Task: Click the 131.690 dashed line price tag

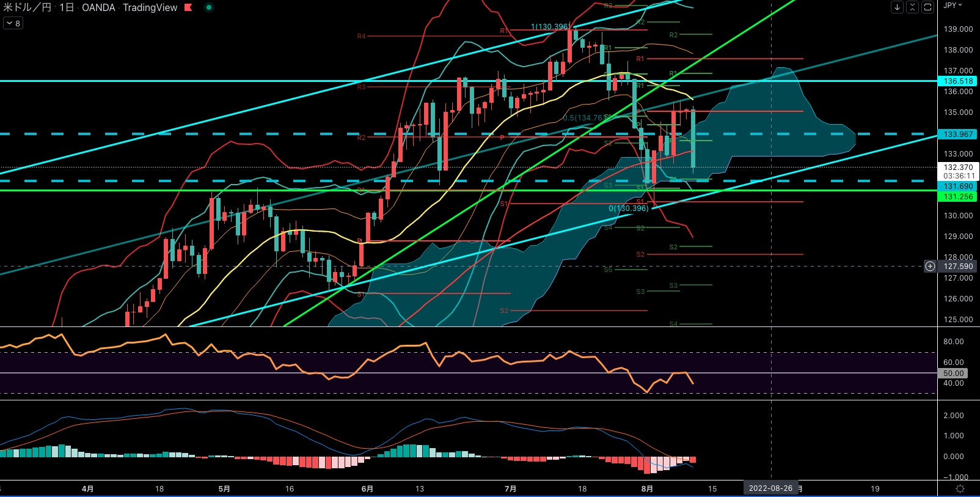Action: [958, 186]
